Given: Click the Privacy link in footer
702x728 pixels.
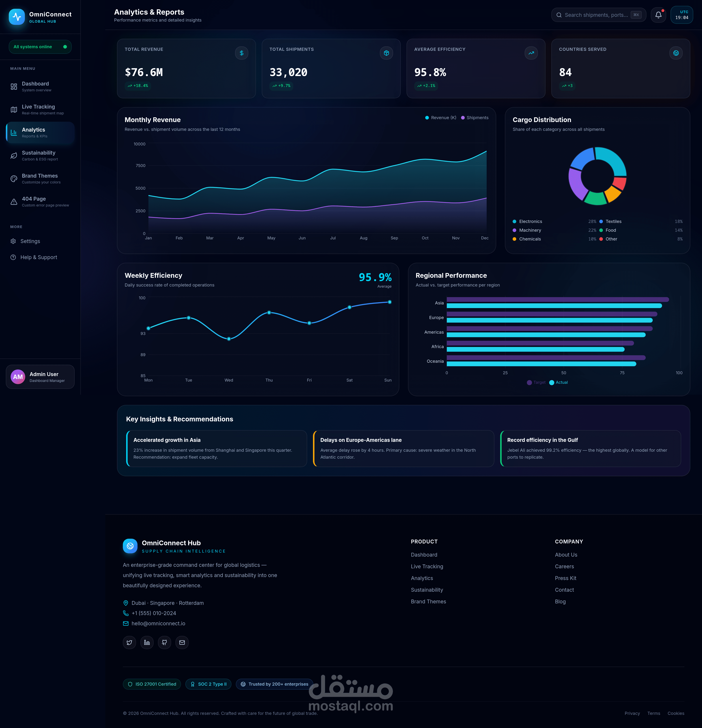Looking at the screenshot, I should click(632, 713).
